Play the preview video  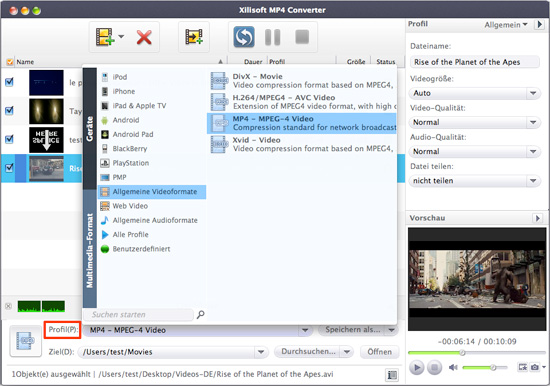point(417,367)
